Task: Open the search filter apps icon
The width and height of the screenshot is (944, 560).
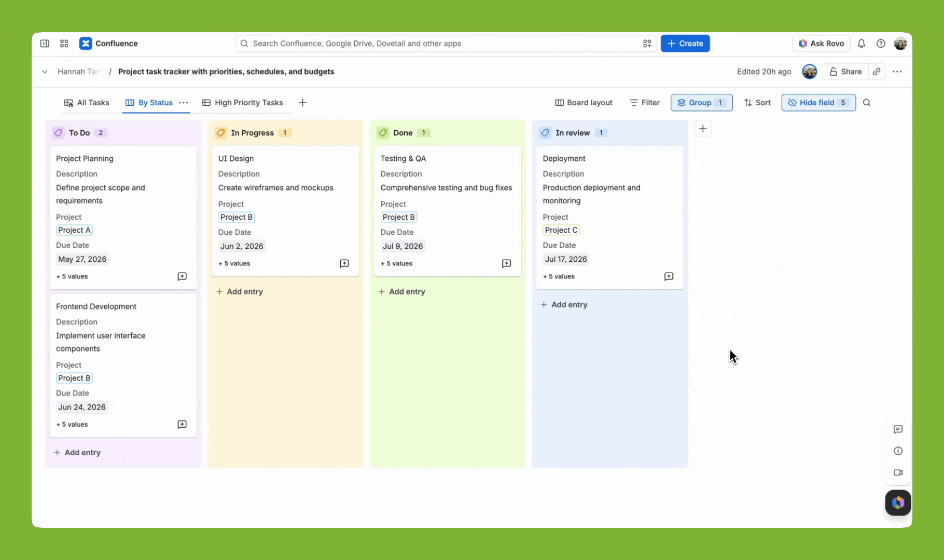Action: (x=647, y=44)
